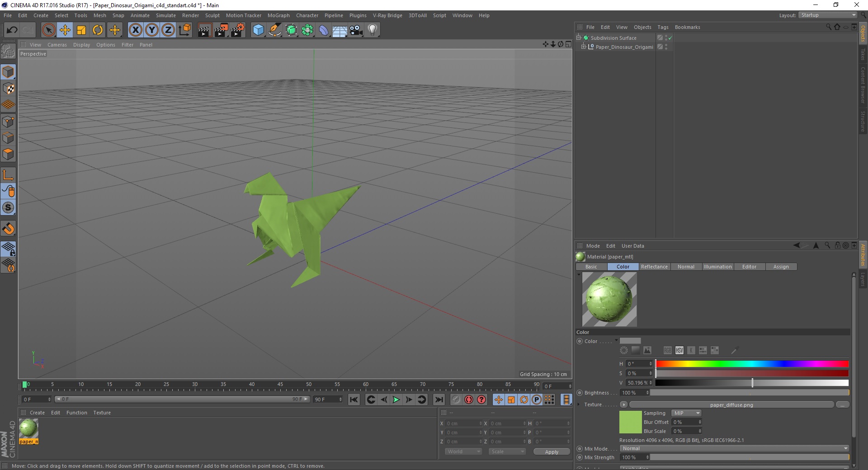Click the Texture arrow button
868x470 pixels.
click(624, 404)
